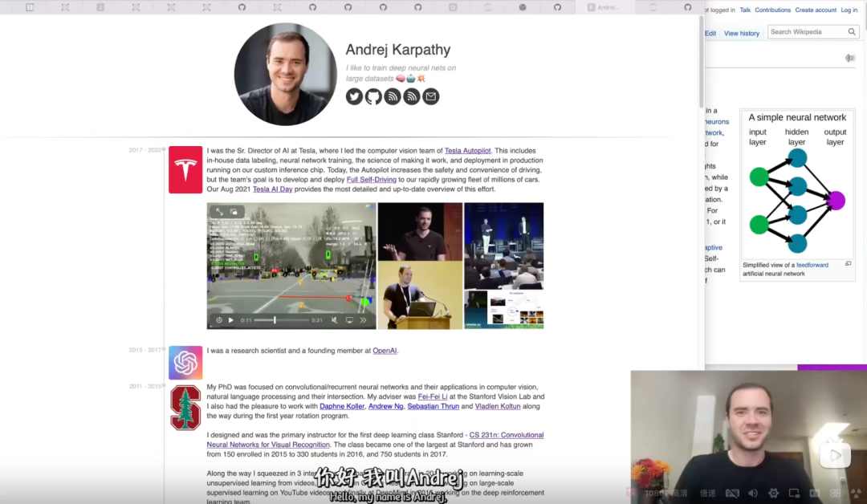This screenshot has height=504, width=867.
Task: Open more options chevrons on the Autopilot video
Action: [x=364, y=320]
